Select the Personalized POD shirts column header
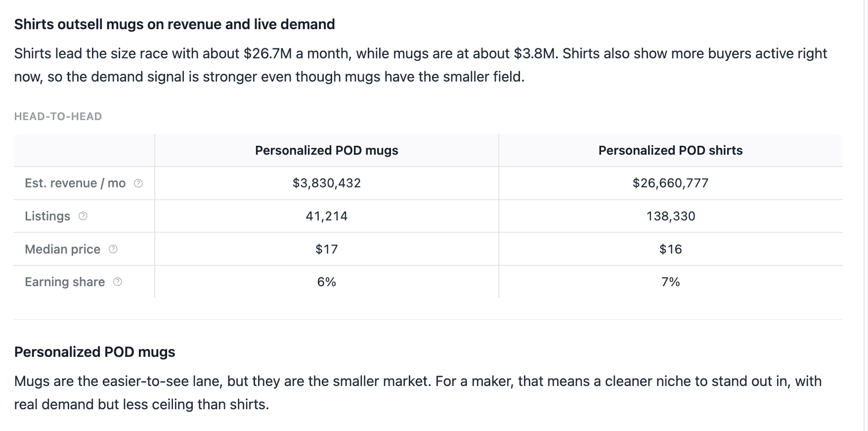The height and width of the screenshot is (431, 868). (x=670, y=150)
